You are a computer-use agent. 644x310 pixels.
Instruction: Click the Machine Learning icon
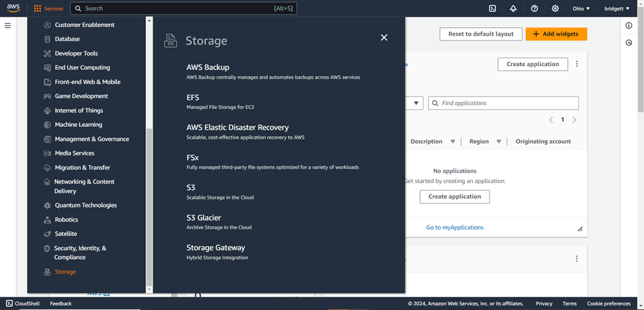coord(48,124)
